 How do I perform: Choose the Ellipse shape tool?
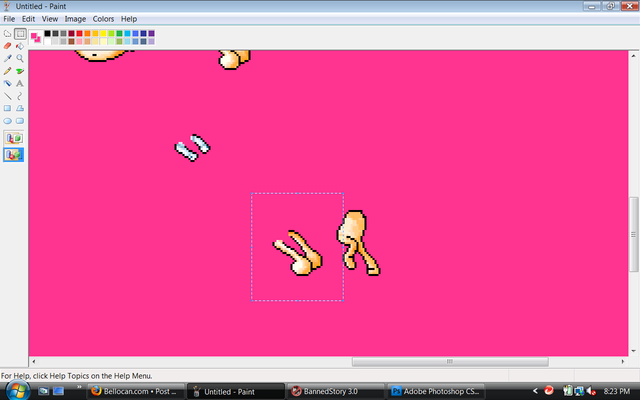(7, 121)
